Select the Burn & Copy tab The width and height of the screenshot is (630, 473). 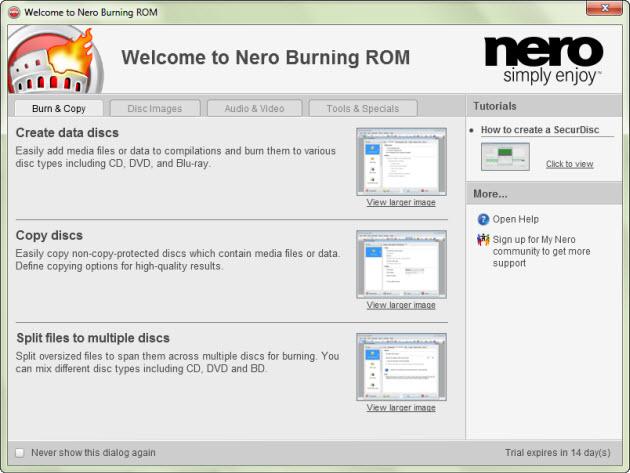coord(59,109)
